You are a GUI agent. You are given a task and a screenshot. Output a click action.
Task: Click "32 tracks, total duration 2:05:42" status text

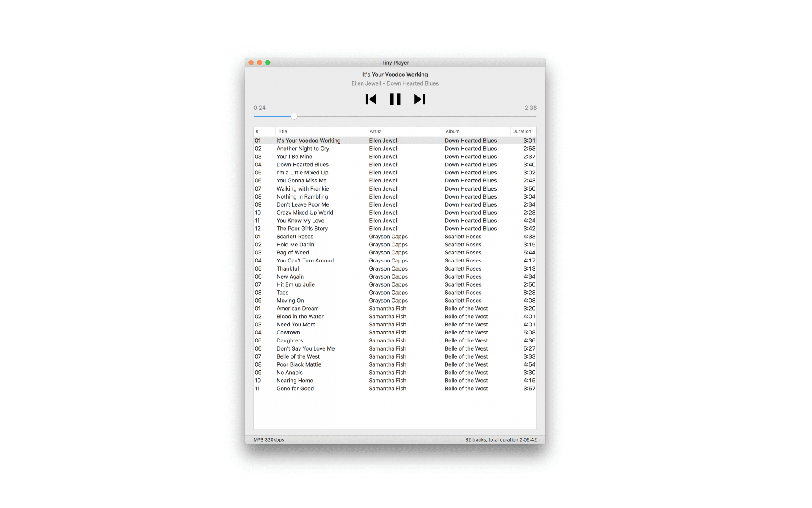click(x=501, y=440)
